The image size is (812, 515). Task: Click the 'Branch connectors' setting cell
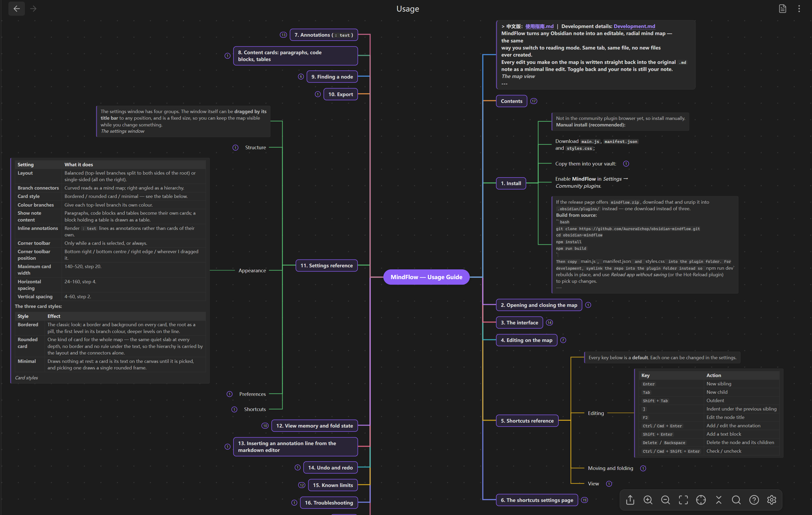tap(38, 188)
